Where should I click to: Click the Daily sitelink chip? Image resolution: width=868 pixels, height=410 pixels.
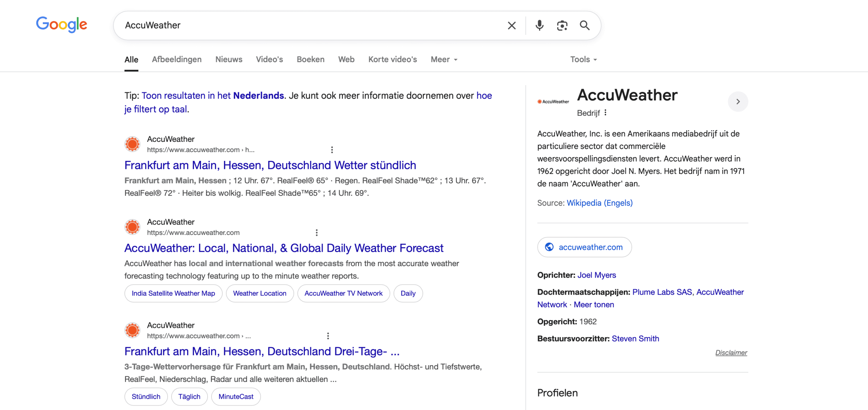pos(408,293)
